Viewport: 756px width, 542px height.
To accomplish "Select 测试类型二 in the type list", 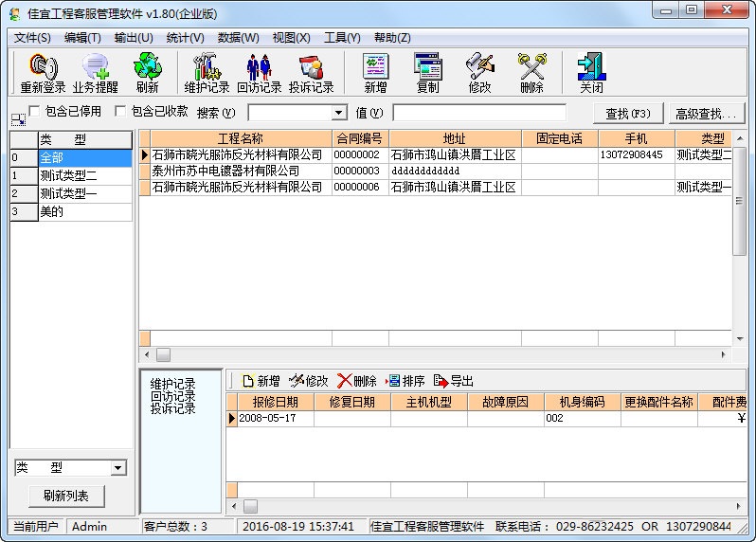I will pyautogui.click(x=85, y=175).
